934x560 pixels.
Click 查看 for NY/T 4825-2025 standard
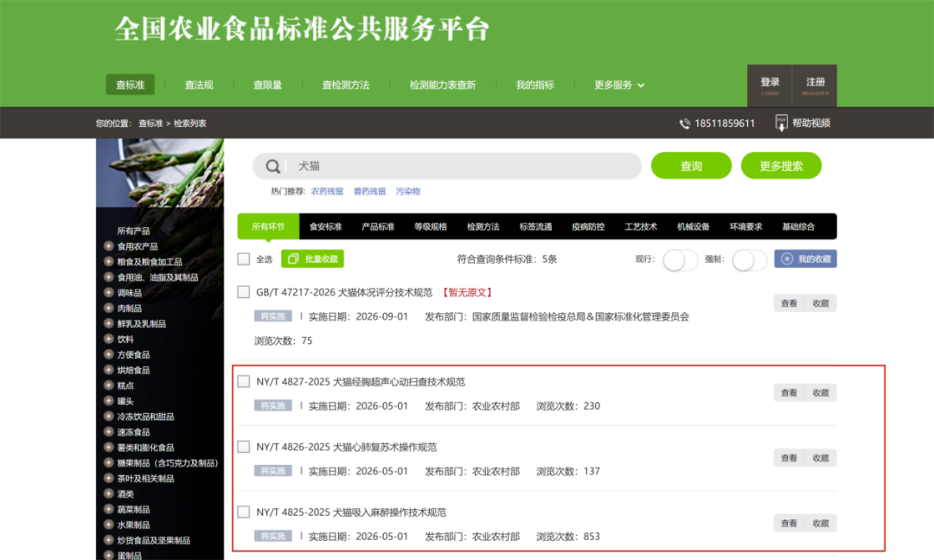[x=789, y=523]
